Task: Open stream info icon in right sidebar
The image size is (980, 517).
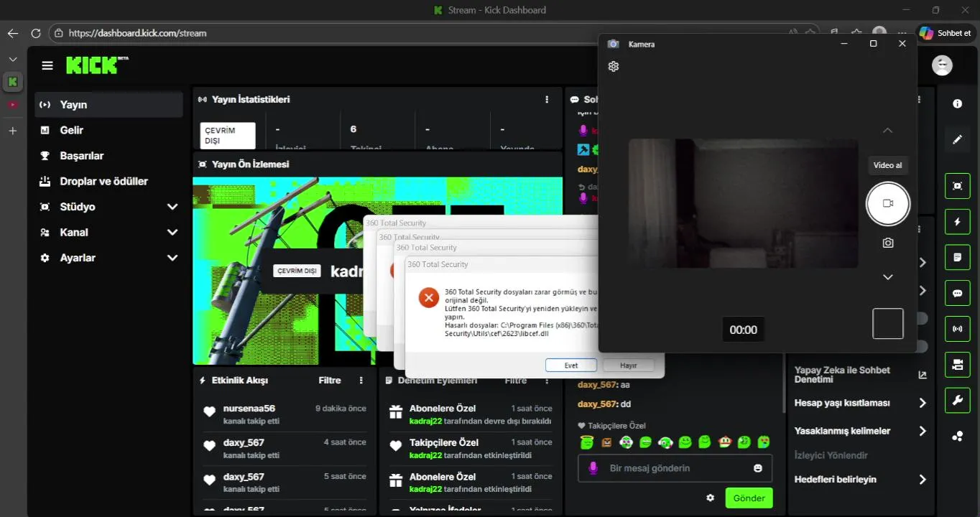Action: pos(957,104)
